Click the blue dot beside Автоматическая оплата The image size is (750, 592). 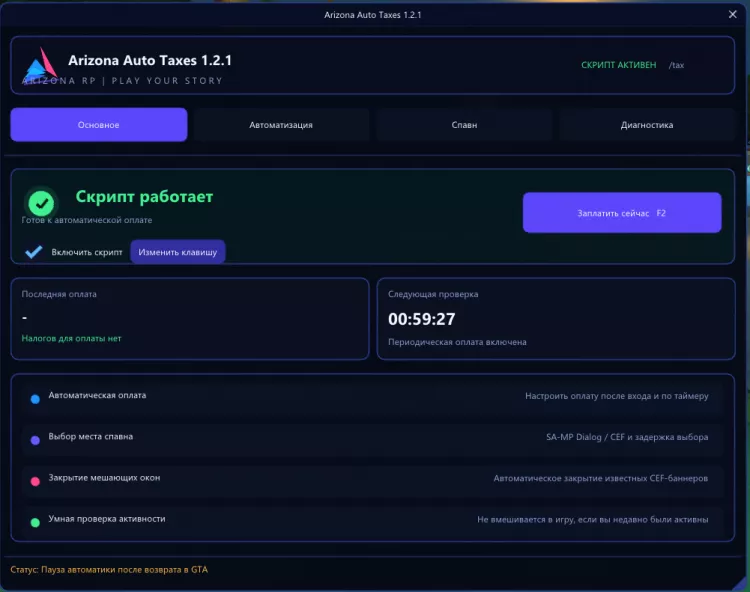[x=35, y=399]
